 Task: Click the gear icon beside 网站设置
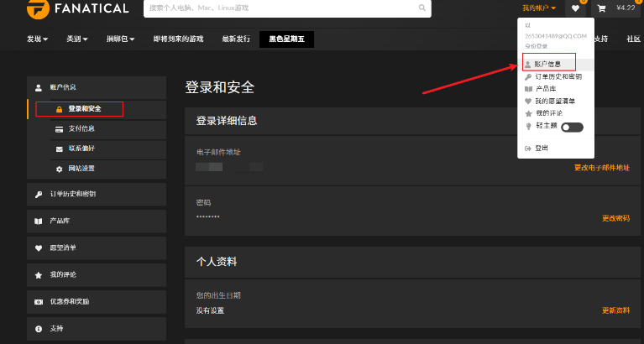59,169
